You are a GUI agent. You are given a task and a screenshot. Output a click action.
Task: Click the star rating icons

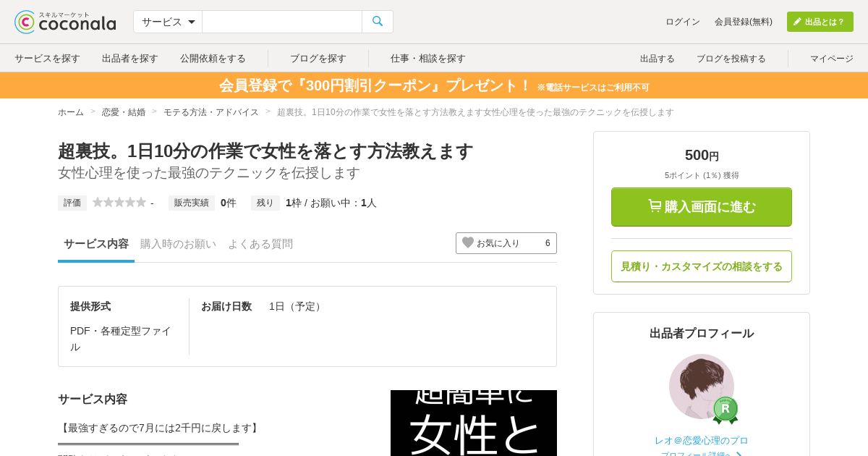point(119,203)
